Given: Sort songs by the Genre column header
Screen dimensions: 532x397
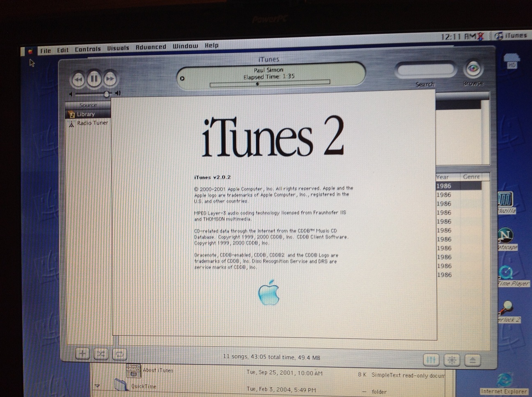Looking at the screenshot, I should pyautogui.click(x=471, y=177).
